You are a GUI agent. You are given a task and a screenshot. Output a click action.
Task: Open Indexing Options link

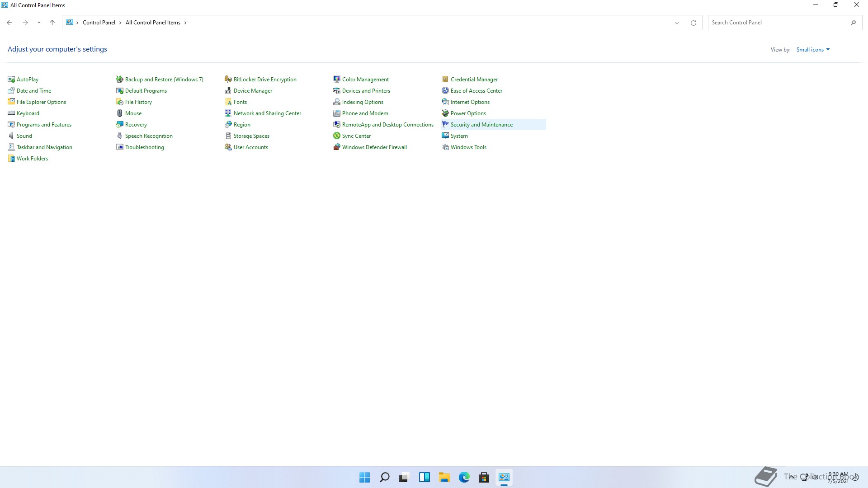[363, 102]
